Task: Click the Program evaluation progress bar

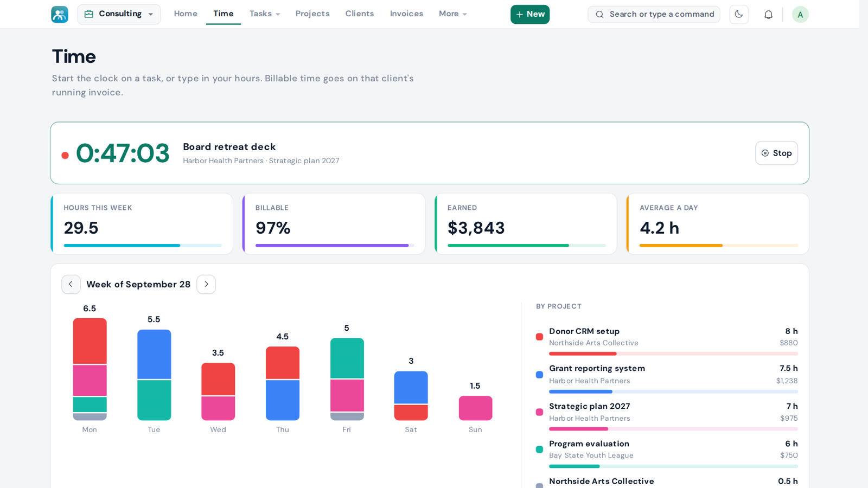Action: click(673, 466)
